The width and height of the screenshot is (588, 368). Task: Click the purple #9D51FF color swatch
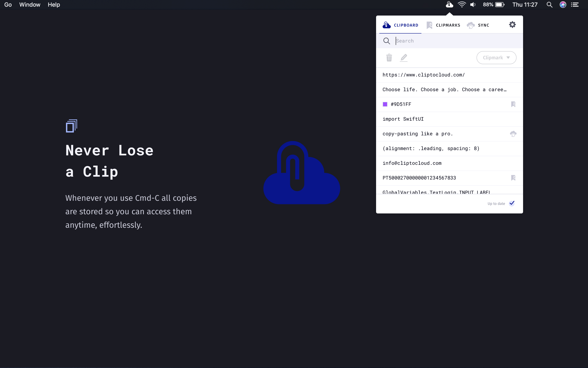[x=385, y=104]
